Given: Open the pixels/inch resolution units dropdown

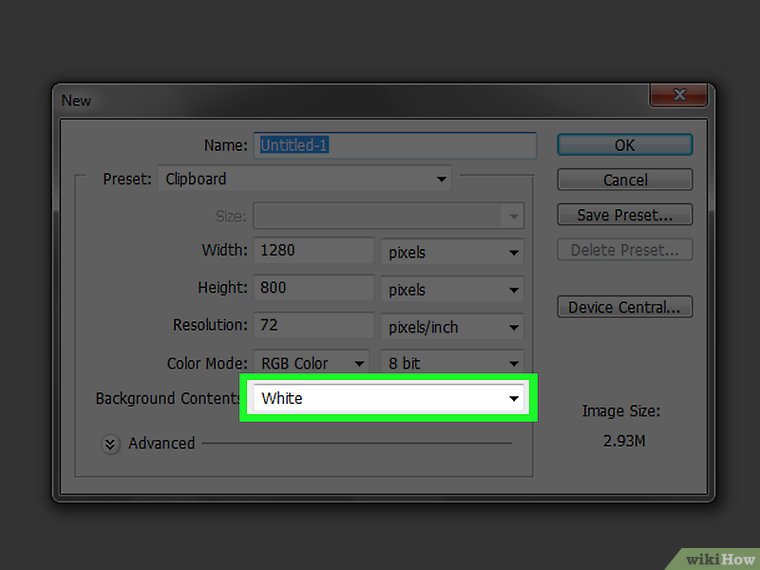Looking at the screenshot, I should click(x=452, y=327).
